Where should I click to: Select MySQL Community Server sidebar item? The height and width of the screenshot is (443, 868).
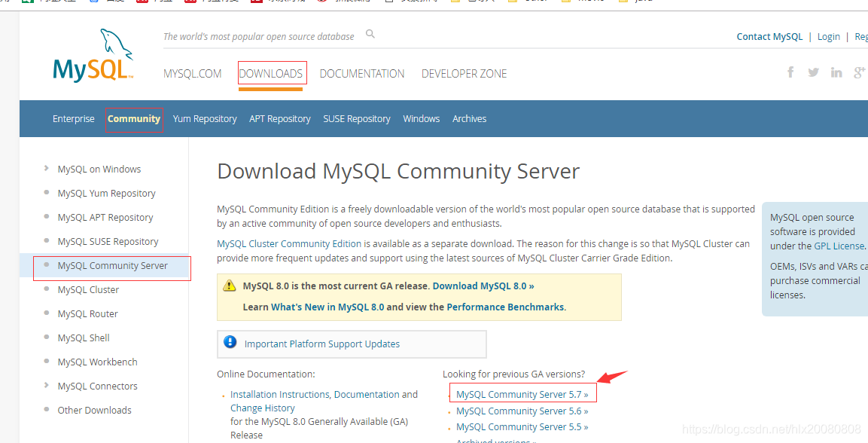click(112, 266)
